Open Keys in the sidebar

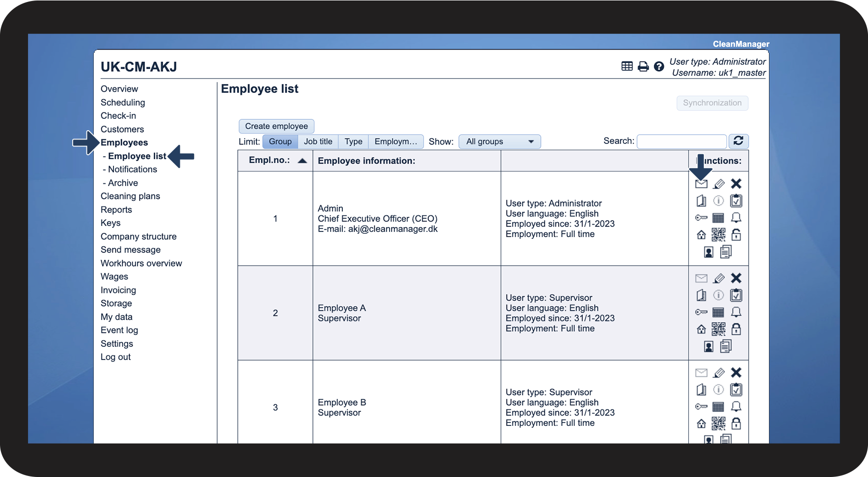pos(111,223)
